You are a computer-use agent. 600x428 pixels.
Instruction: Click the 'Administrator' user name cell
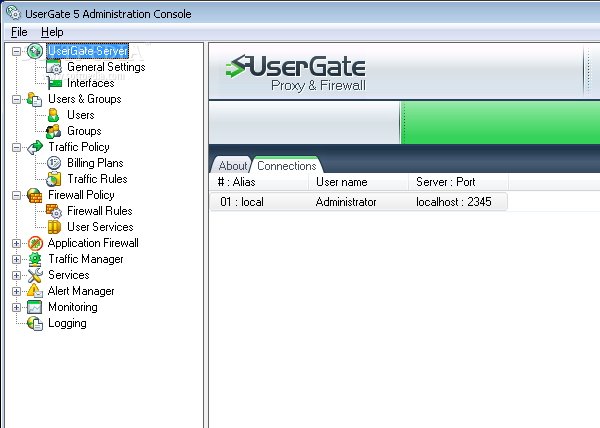pos(346,202)
